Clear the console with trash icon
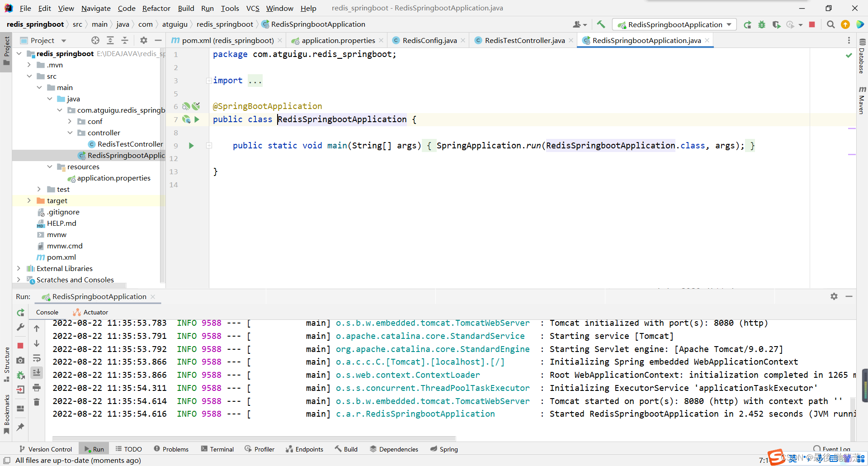Screen dimensions: 868x466 (x=37, y=402)
